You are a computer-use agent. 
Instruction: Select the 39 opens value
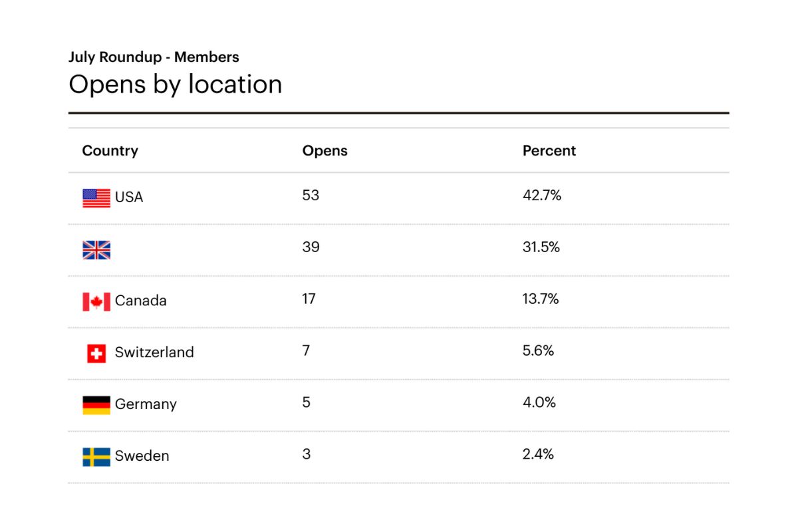311,247
